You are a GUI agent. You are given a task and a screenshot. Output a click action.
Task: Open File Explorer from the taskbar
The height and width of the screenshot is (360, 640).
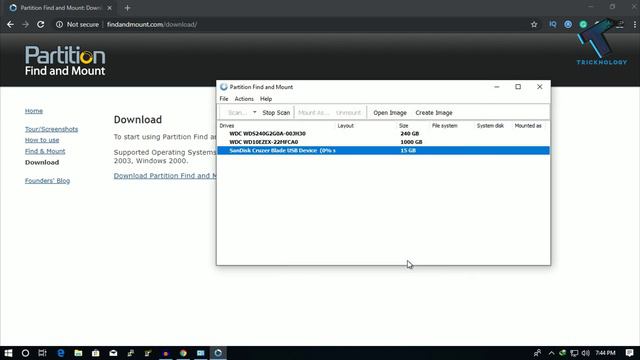(78, 353)
